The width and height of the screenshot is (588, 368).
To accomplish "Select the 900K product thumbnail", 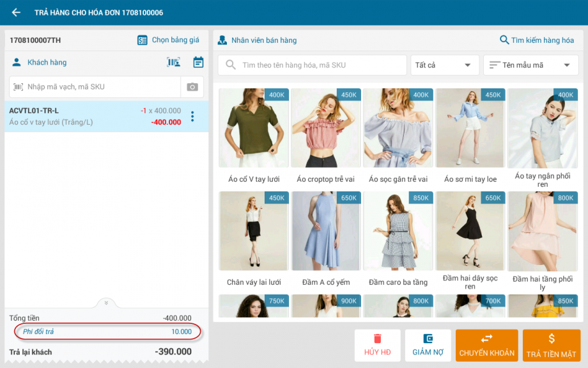I will click(x=325, y=306).
